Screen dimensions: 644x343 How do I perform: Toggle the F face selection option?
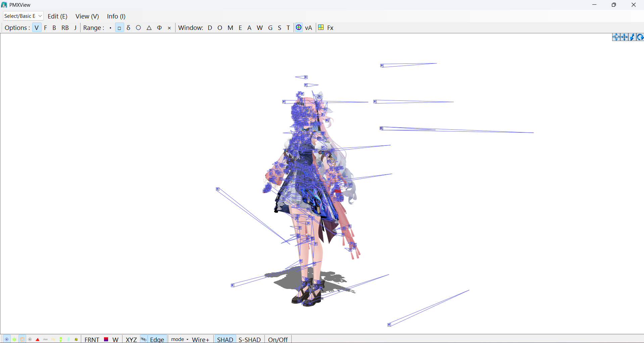(x=46, y=28)
